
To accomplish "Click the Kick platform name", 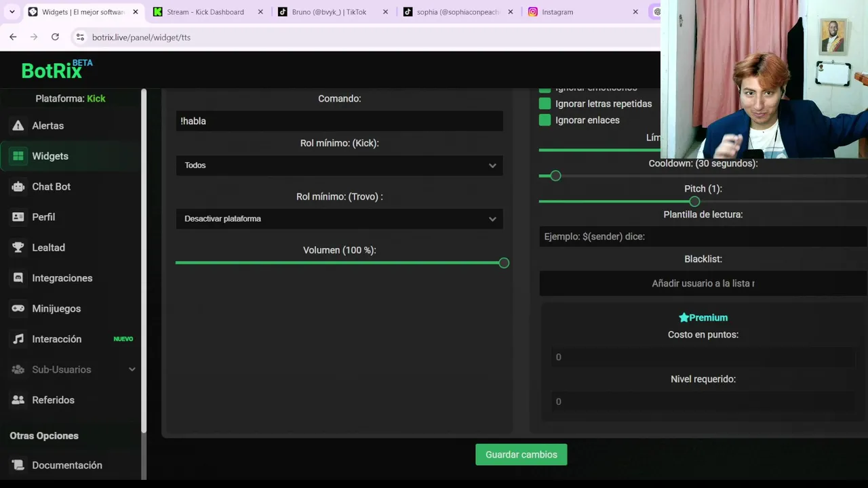I will click(x=96, y=98).
